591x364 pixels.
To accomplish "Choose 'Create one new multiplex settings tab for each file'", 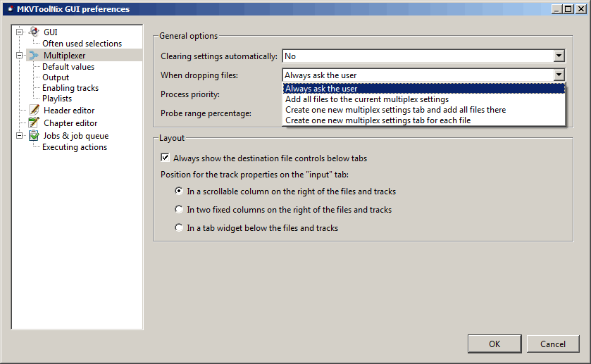I will [x=423, y=120].
